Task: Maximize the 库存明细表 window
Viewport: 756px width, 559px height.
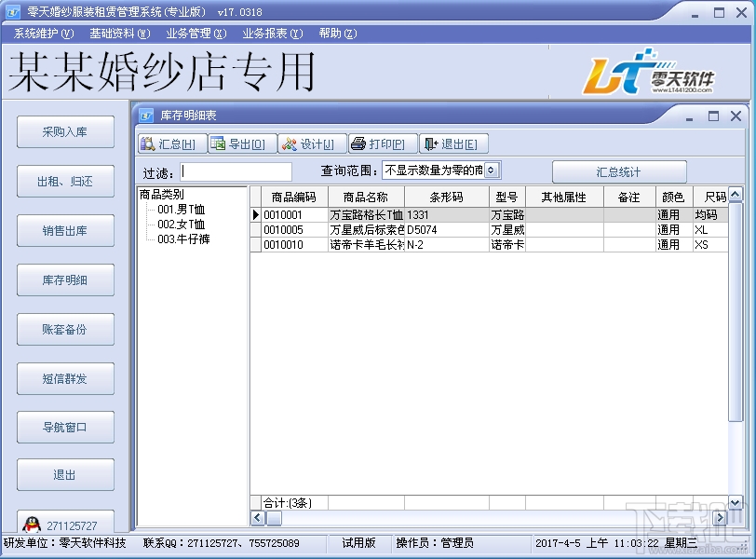Action: pos(713,116)
